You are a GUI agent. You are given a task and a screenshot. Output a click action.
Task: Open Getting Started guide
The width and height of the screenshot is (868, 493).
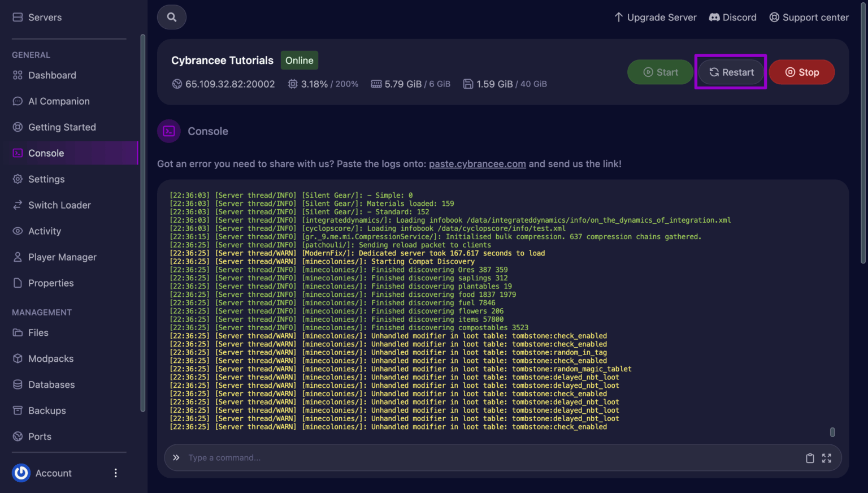click(x=54, y=127)
